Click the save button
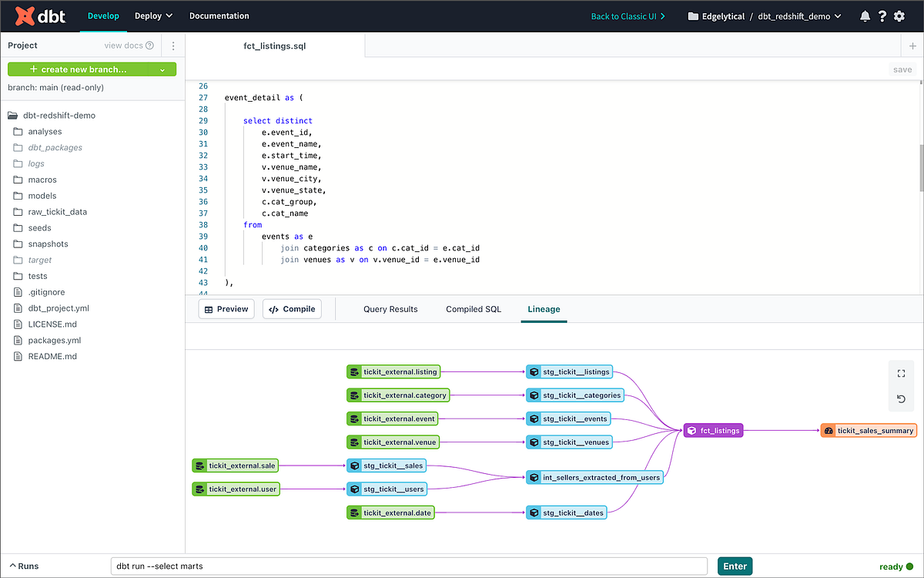 (x=902, y=69)
